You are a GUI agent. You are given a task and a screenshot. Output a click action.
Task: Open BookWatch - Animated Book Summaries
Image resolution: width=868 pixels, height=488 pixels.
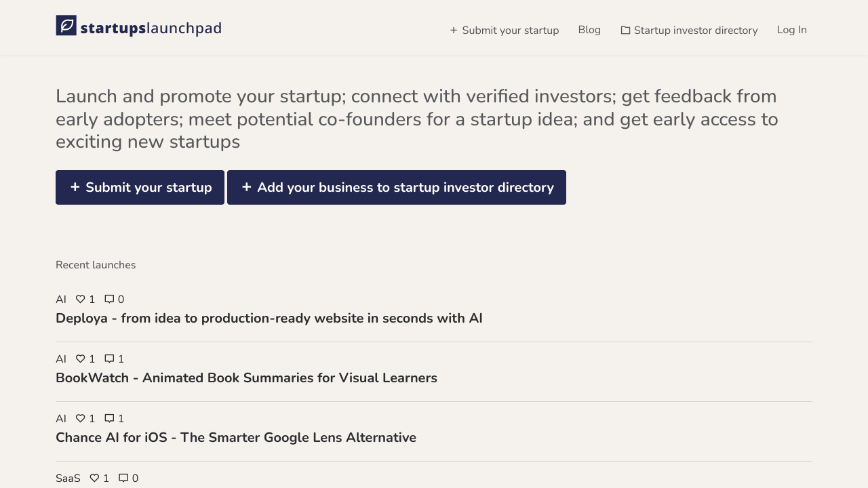(x=246, y=378)
